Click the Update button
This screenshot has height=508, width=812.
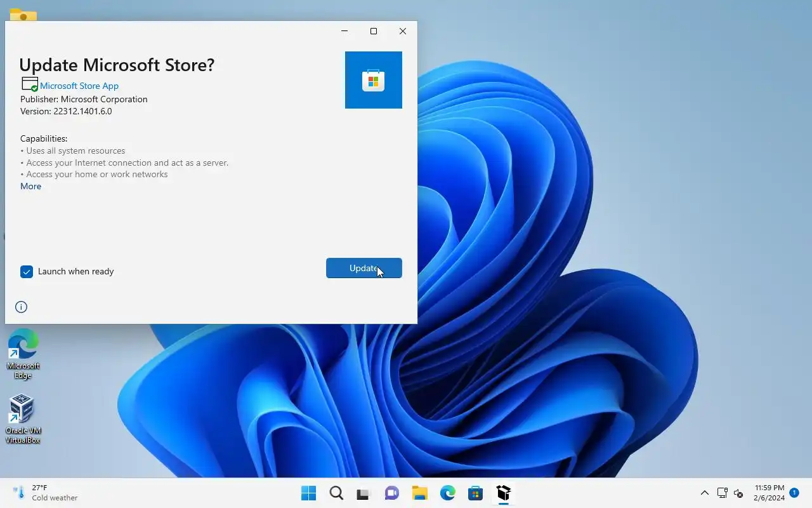[x=363, y=268]
